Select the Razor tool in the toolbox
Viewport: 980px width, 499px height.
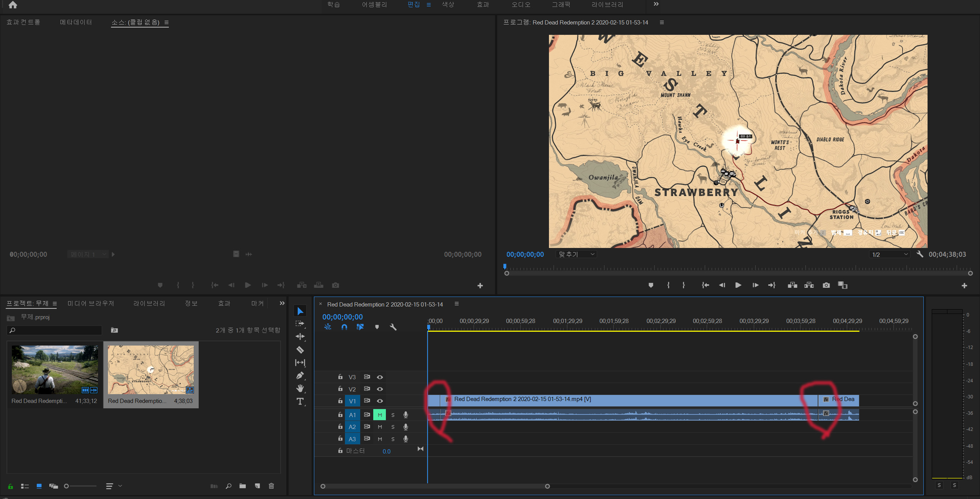tap(300, 350)
